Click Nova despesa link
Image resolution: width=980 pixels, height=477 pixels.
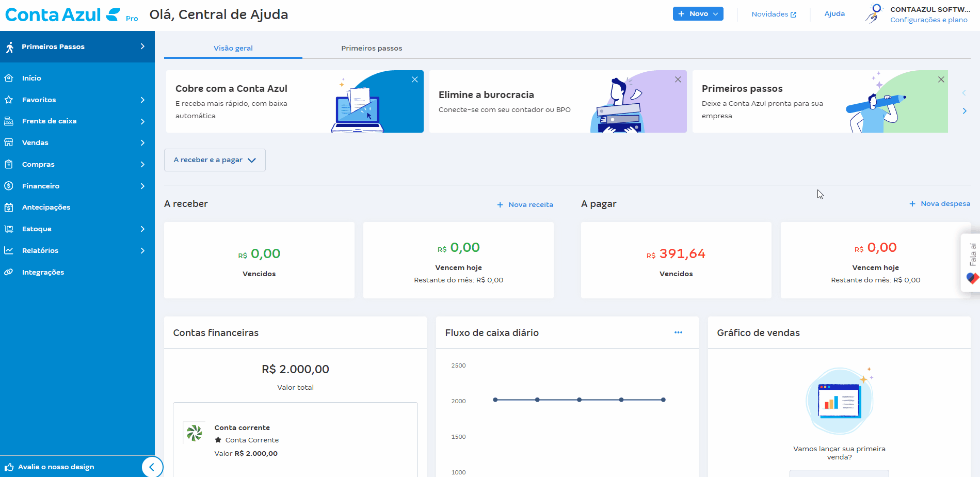pyautogui.click(x=940, y=203)
